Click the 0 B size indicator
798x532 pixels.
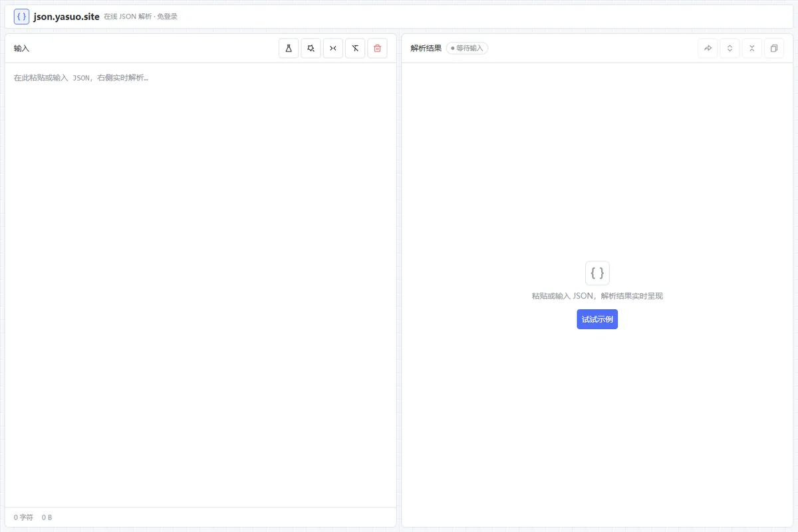pyautogui.click(x=47, y=517)
